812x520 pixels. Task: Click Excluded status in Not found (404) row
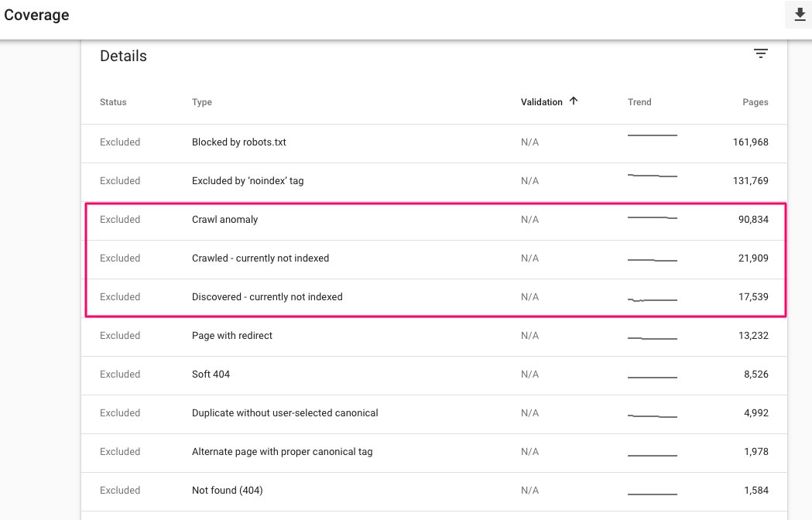[x=120, y=490]
